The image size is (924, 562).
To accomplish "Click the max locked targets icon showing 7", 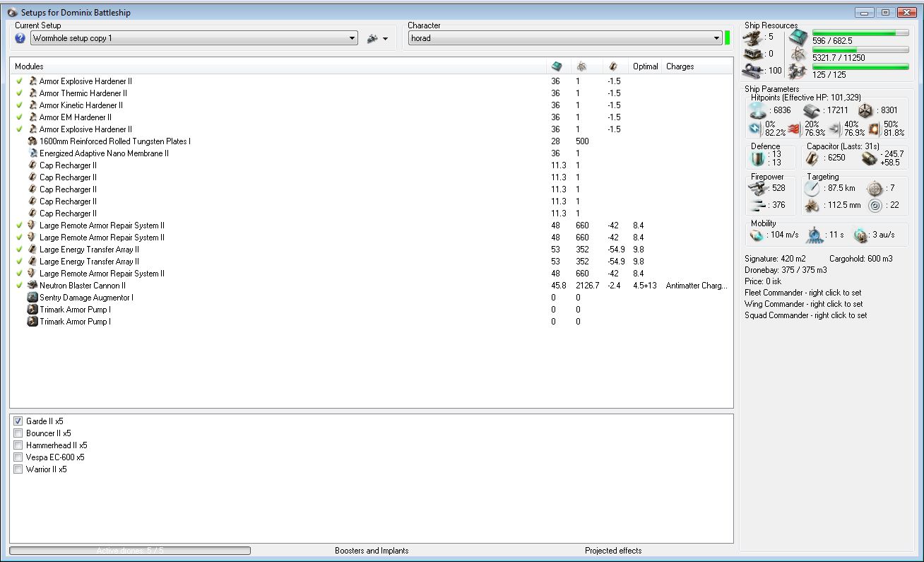I will [x=875, y=188].
